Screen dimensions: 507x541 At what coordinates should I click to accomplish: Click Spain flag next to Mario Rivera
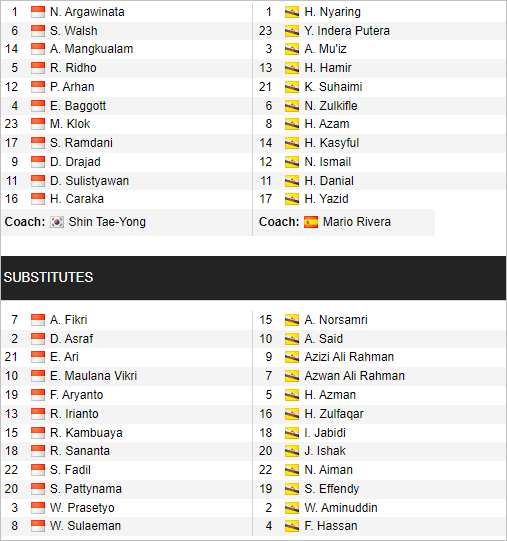(x=311, y=222)
